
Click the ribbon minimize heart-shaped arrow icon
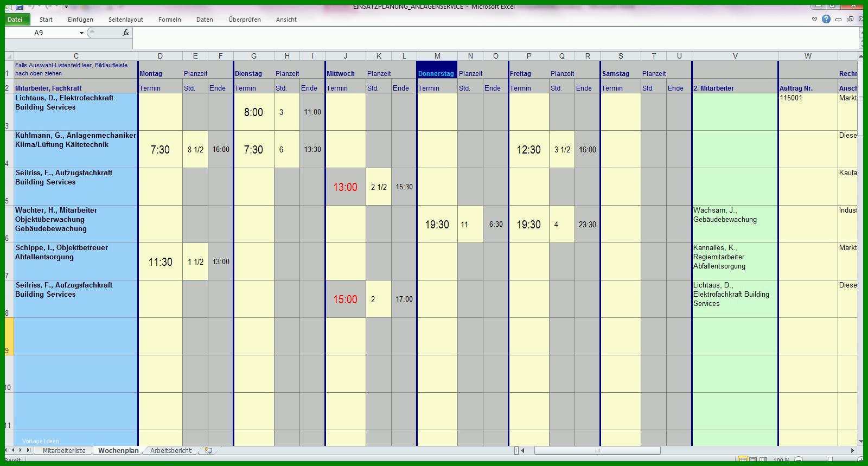click(814, 20)
